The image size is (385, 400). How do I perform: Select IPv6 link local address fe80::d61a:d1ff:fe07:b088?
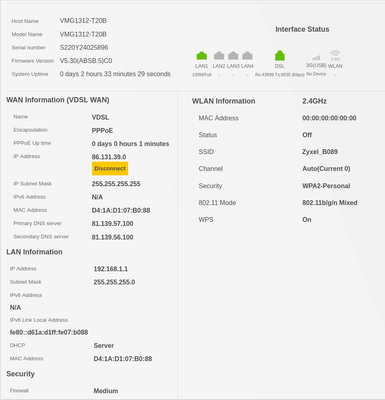(49, 332)
